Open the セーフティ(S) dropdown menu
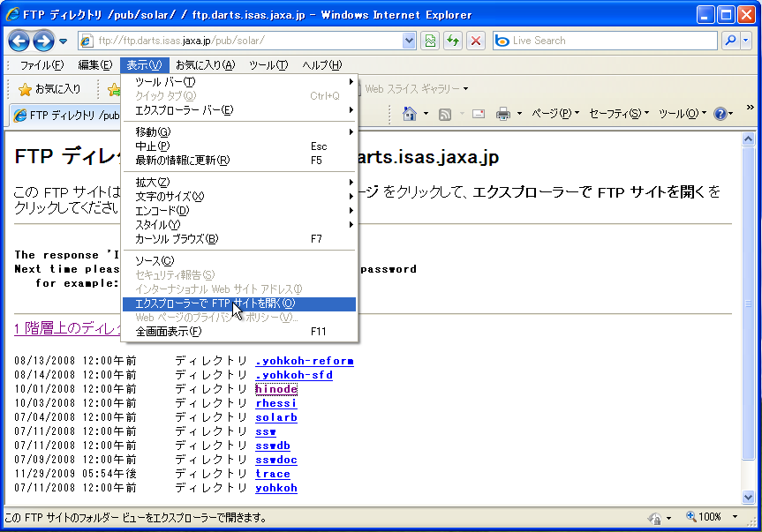The height and width of the screenshot is (532, 762). [x=618, y=114]
